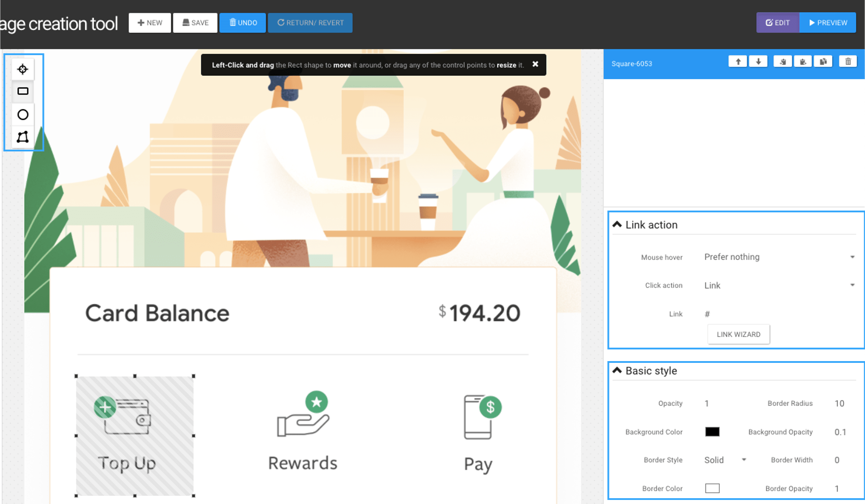This screenshot has height=504, width=865.
Task: Open the Click action dropdown
Action: [x=779, y=285]
